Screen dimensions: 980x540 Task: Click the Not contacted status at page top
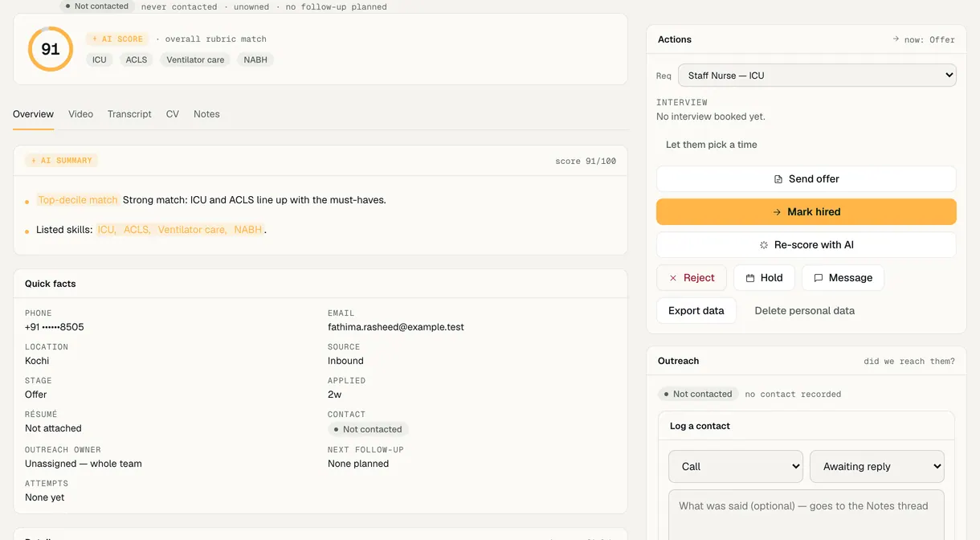96,6
